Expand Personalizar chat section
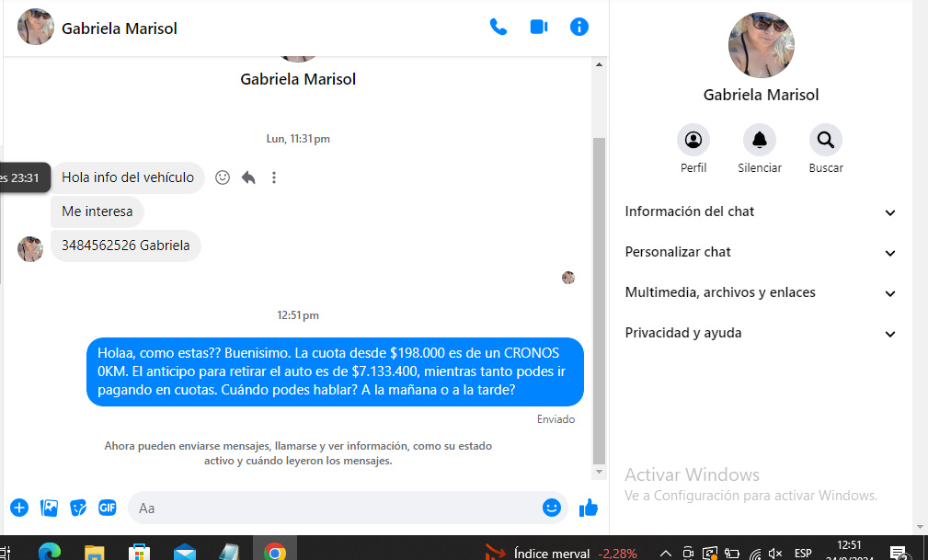 click(761, 252)
